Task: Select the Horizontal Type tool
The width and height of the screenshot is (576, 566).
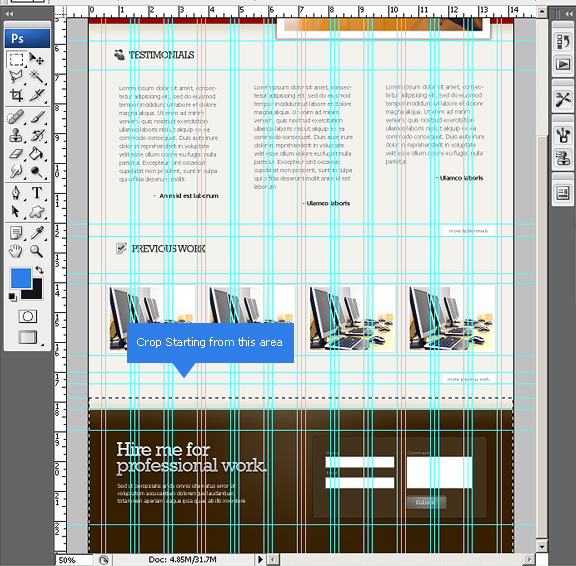Action: point(37,193)
